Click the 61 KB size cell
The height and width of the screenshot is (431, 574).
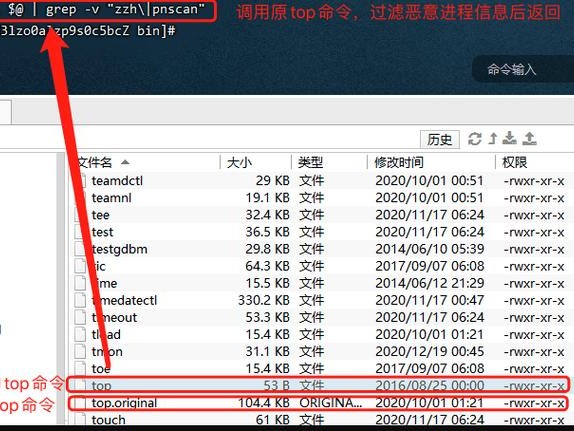(x=273, y=420)
